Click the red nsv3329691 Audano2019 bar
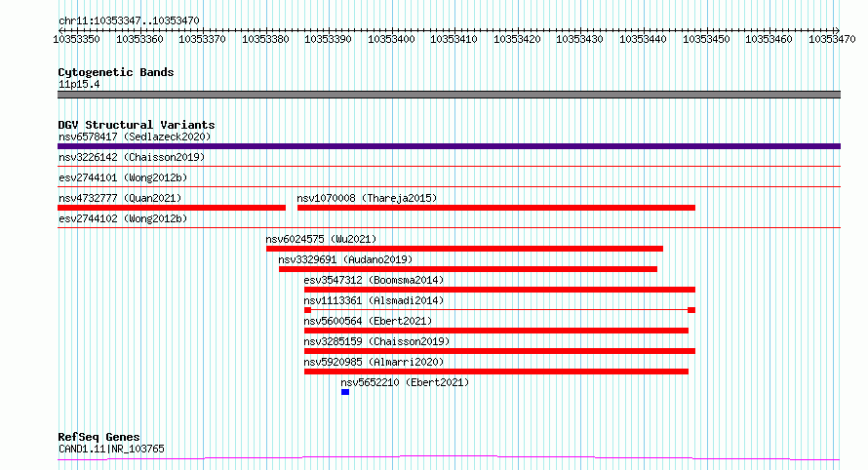Viewport: 868px width, 470px height. click(x=468, y=269)
